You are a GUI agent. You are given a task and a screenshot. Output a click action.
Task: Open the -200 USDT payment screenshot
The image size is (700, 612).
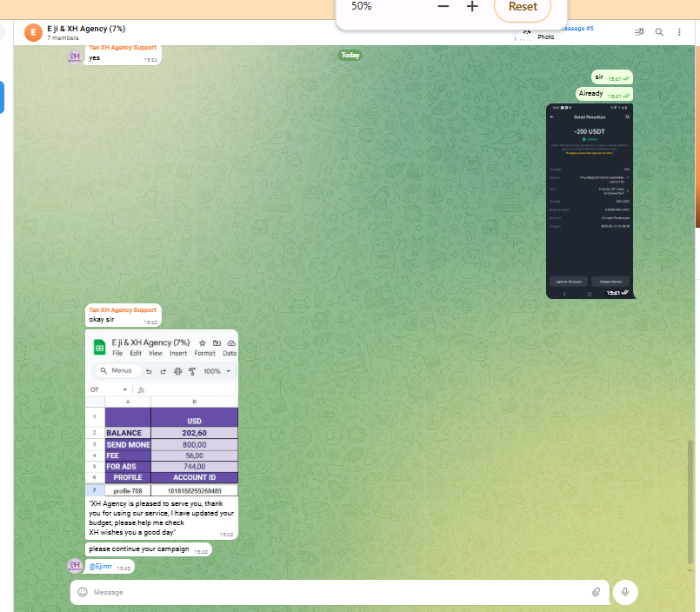point(589,201)
